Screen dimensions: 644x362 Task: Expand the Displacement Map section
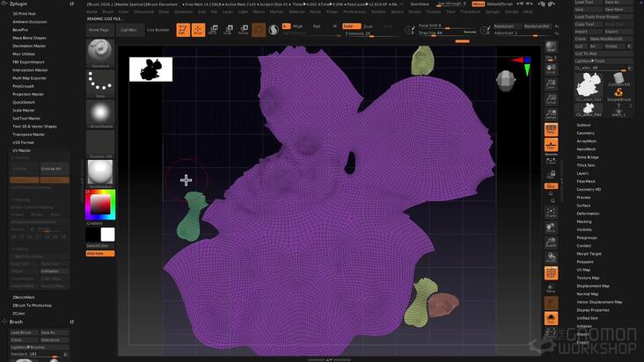593,286
